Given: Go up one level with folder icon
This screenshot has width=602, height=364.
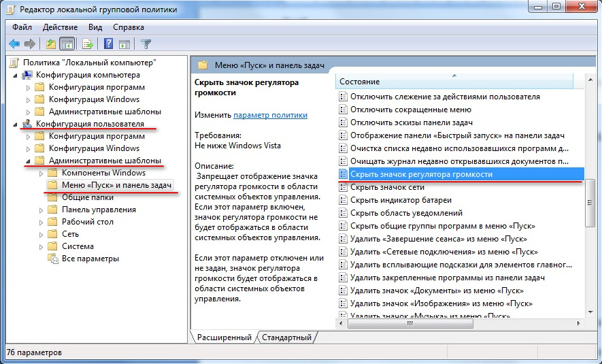Looking at the screenshot, I should [x=51, y=44].
